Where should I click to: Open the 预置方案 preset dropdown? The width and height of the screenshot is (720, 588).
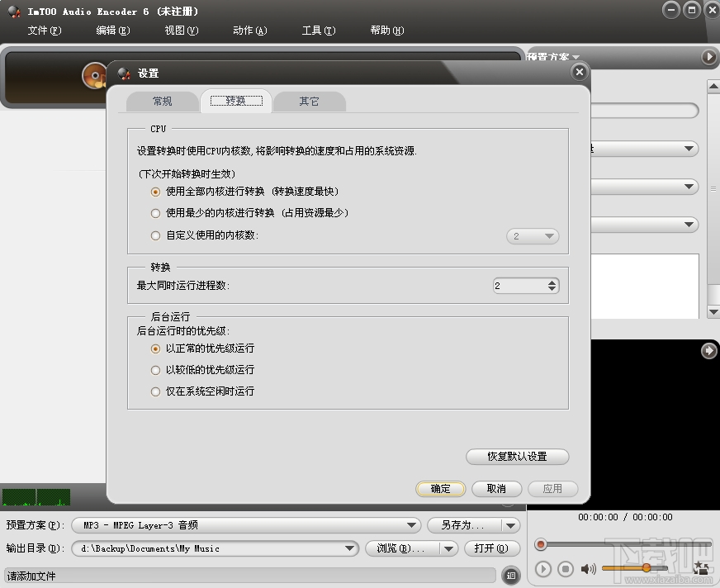[411, 525]
